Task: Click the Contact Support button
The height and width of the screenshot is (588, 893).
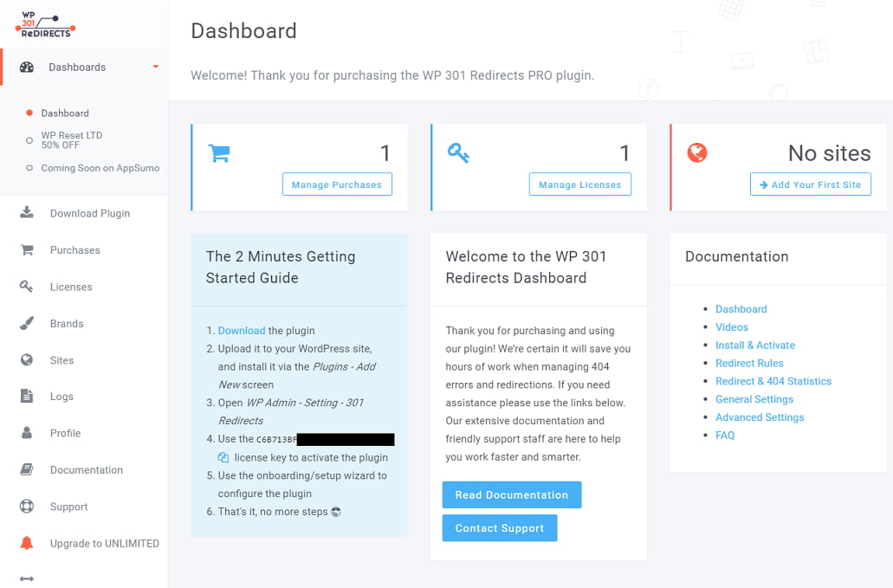Action: [x=500, y=527]
